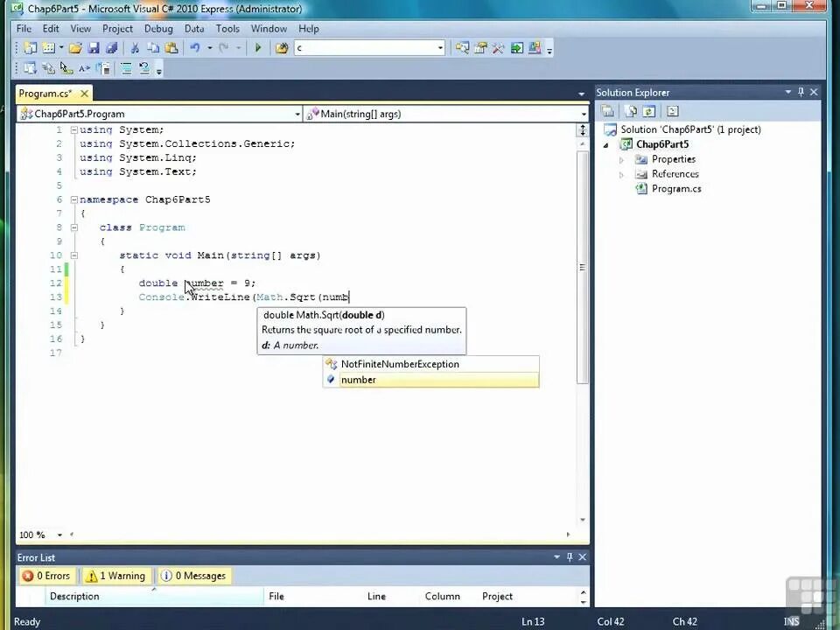Start debugging with the green play icon
The image size is (840, 630).
click(257, 48)
